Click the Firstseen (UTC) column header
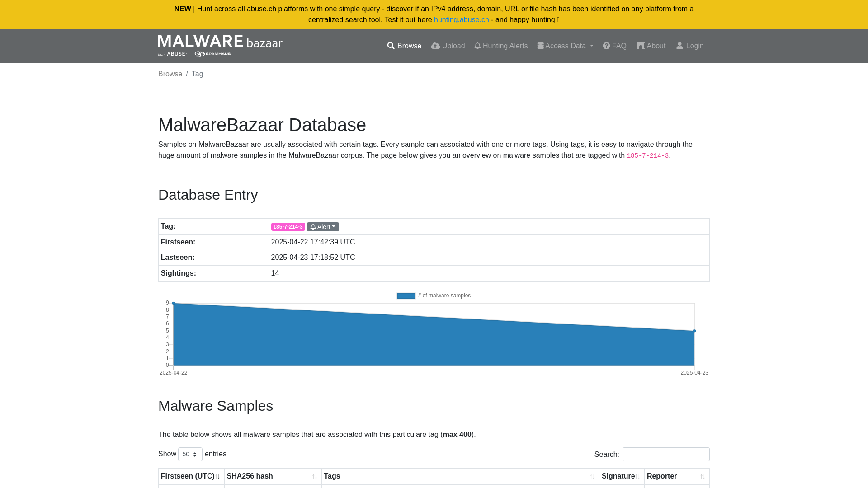The height and width of the screenshot is (488, 868). (x=191, y=476)
